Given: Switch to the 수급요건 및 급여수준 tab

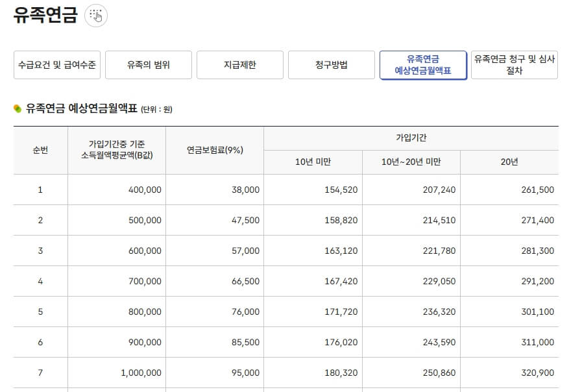Looking at the screenshot, I should pos(57,65).
